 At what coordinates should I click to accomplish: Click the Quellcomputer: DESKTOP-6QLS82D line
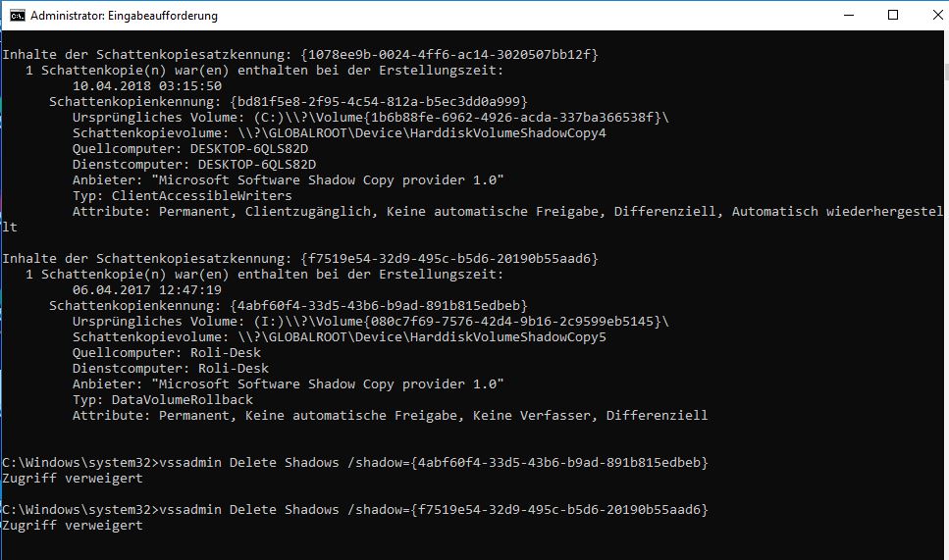pos(190,149)
